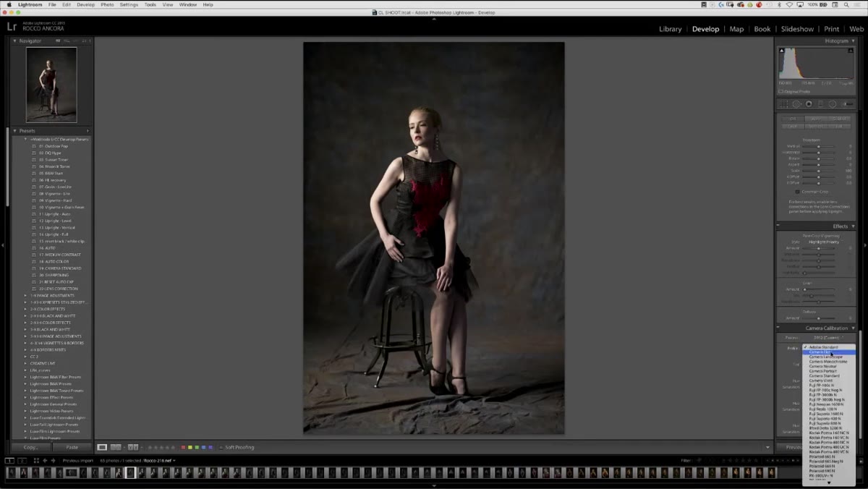The width and height of the screenshot is (868, 489).
Task: Set green color label in toolbar
Action: click(197, 447)
